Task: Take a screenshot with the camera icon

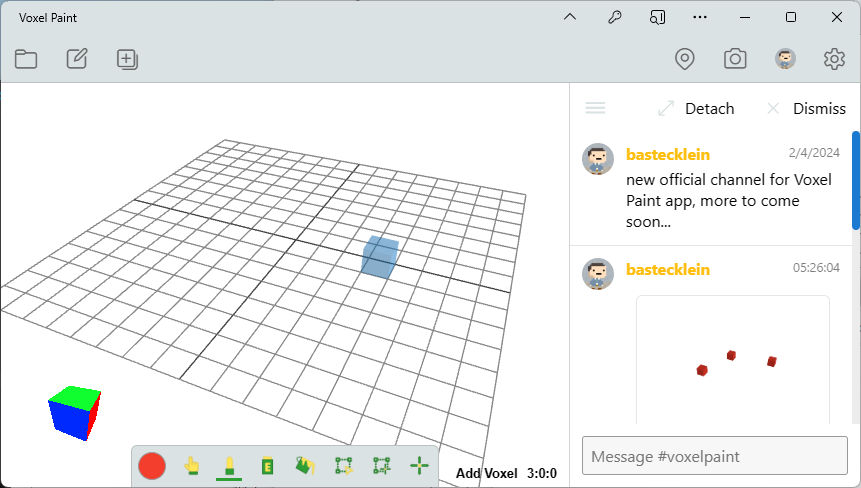Action: click(x=735, y=58)
